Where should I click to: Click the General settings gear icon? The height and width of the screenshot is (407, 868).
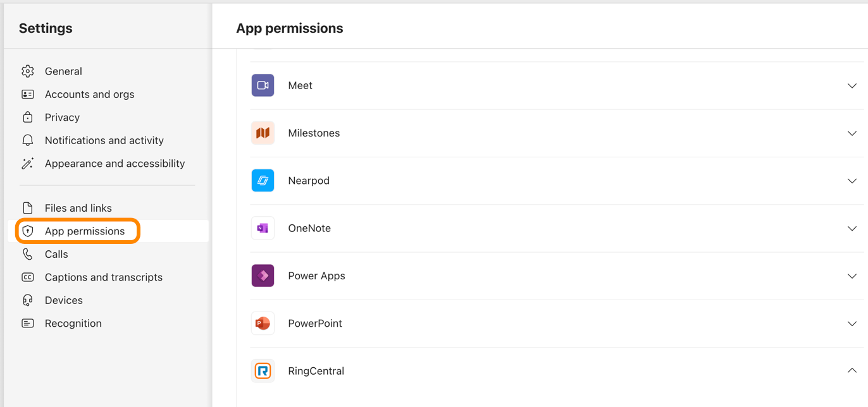pyautogui.click(x=27, y=71)
